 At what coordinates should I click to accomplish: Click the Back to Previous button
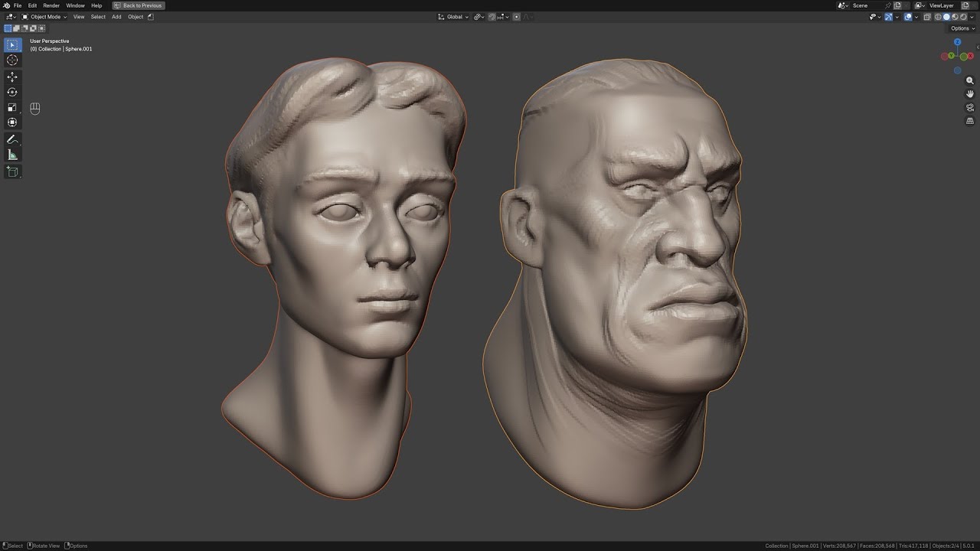(139, 5)
